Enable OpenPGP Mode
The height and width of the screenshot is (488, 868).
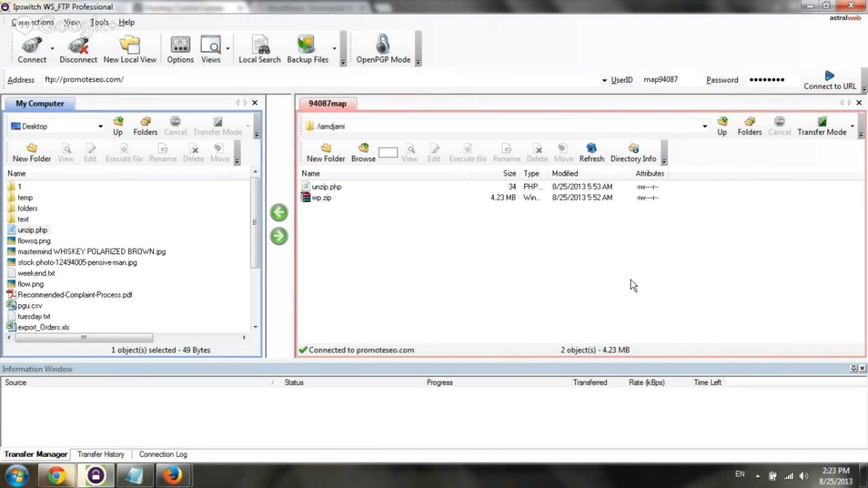pos(383,49)
